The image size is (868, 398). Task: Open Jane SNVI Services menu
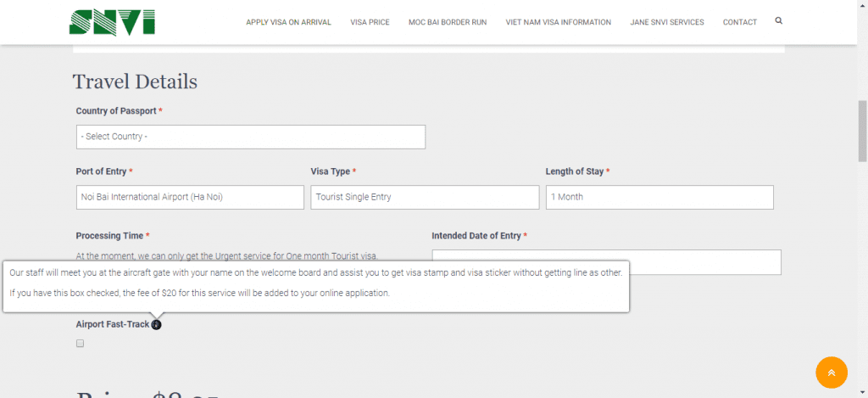pyautogui.click(x=667, y=22)
